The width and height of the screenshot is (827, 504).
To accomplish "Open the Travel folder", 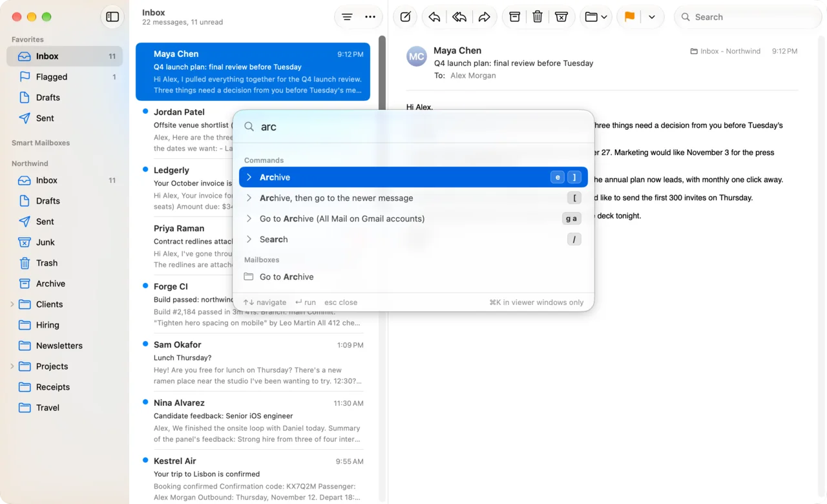I will tap(65, 408).
